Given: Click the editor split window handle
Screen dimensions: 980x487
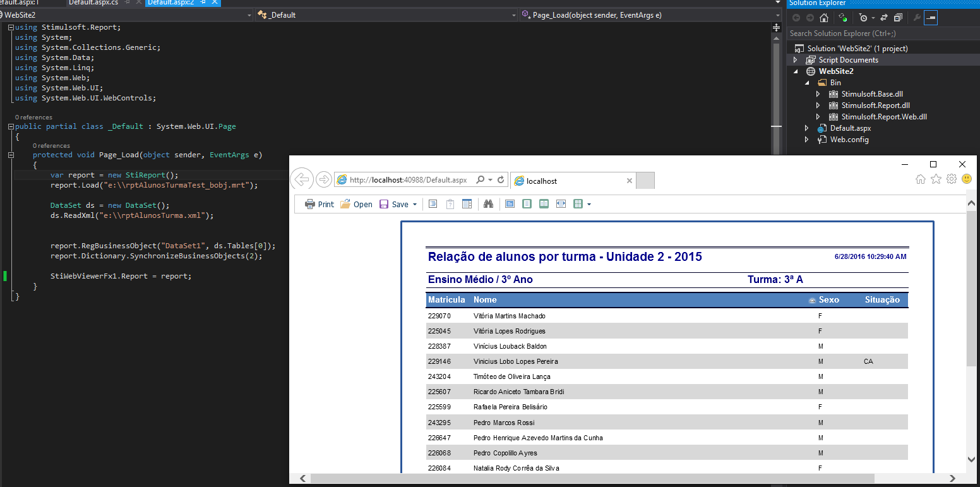Looking at the screenshot, I should 777,27.
